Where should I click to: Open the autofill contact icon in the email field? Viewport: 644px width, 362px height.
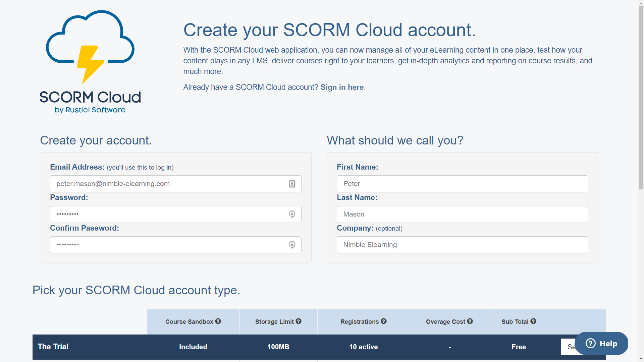[x=292, y=184]
